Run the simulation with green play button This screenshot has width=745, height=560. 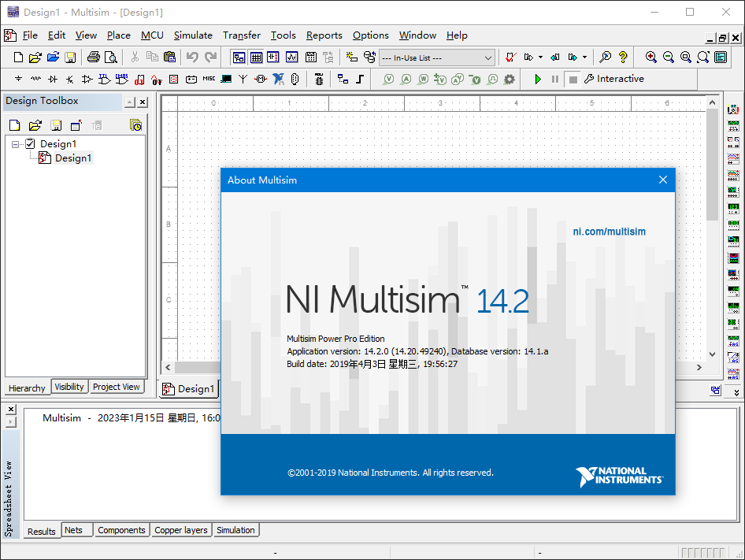click(x=538, y=79)
